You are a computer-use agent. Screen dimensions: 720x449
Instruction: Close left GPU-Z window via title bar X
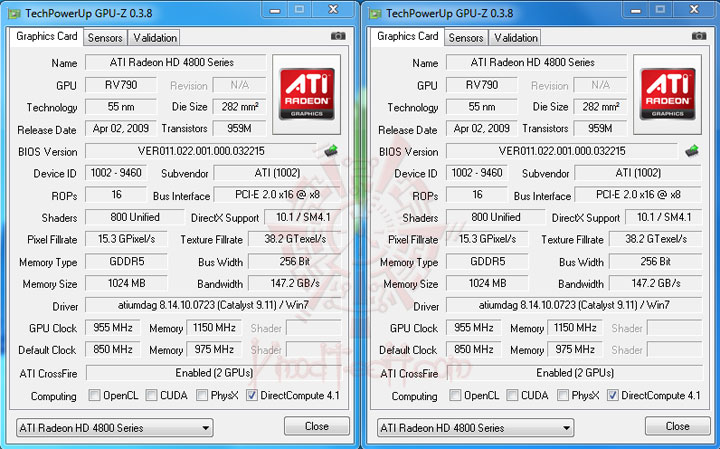(x=334, y=10)
